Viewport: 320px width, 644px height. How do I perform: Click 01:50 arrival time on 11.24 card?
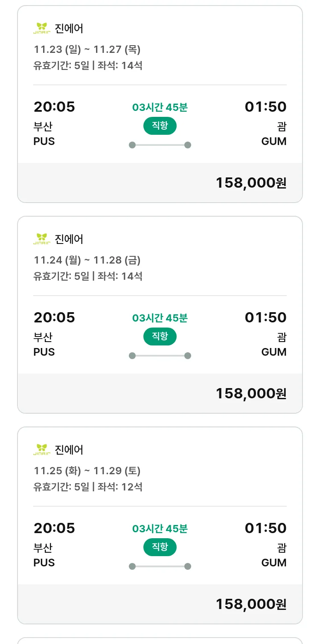click(x=265, y=317)
